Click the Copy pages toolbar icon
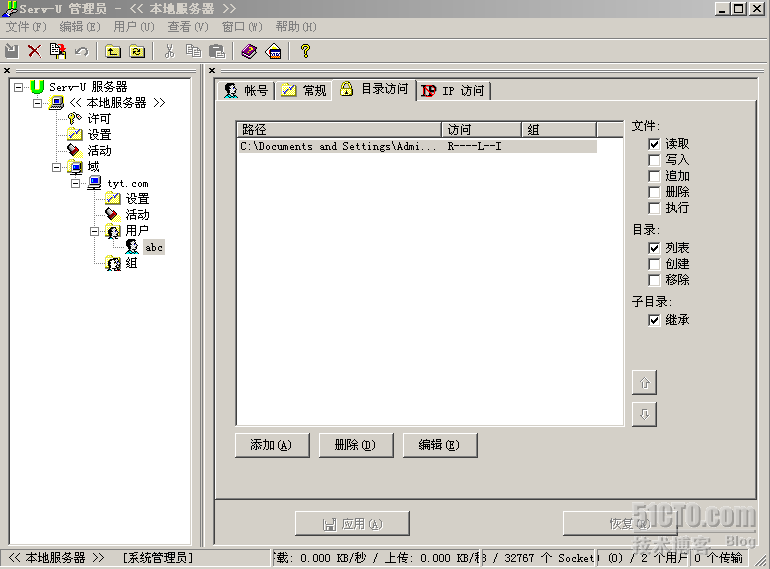 (x=193, y=51)
